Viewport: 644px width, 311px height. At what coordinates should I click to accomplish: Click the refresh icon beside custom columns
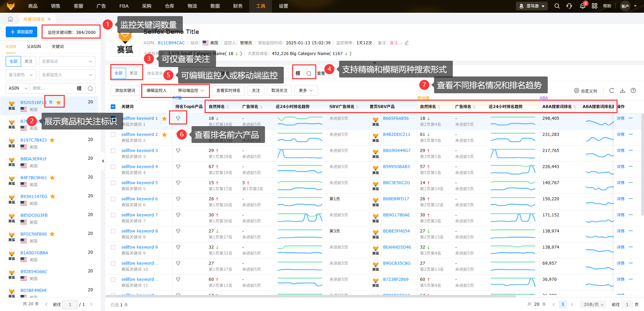click(x=611, y=91)
